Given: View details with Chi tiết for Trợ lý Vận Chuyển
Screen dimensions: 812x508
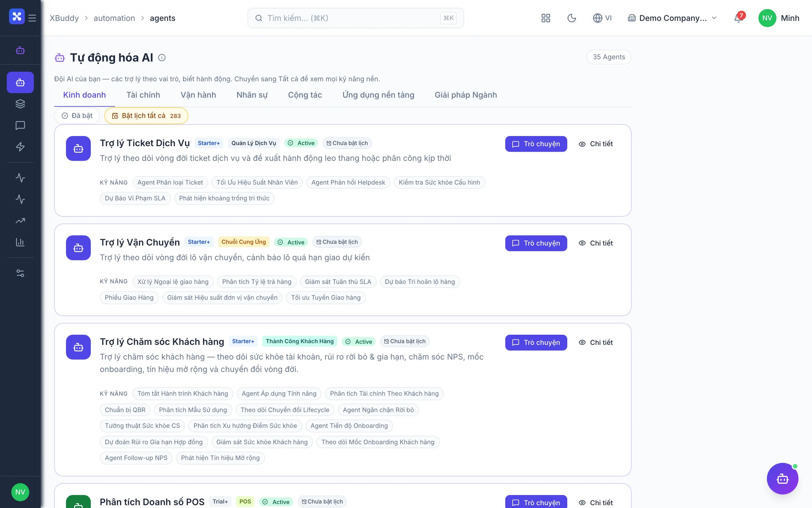Looking at the screenshot, I should click(596, 243).
